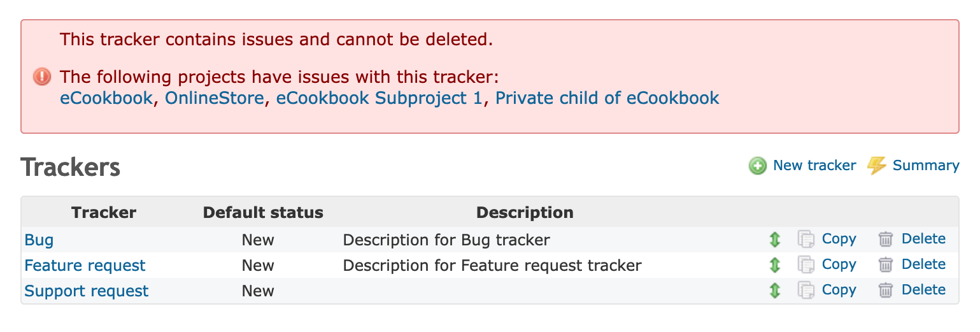The image size is (980, 332).
Task: Create a New tracker
Action: (x=814, y=166)
